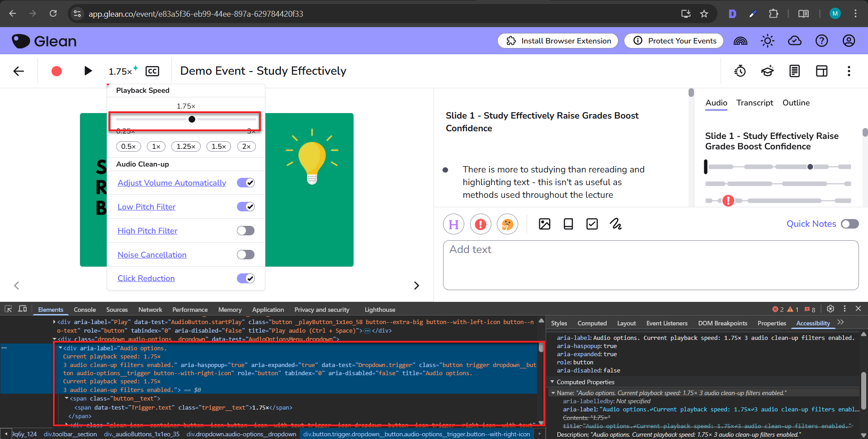Turn on Quick Notes switch
This screenshot has width=868, height=439.
(x=849, y=224)
